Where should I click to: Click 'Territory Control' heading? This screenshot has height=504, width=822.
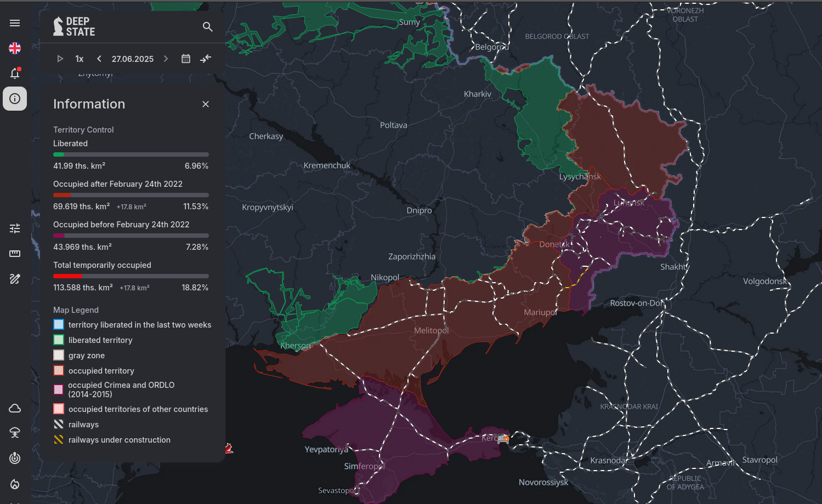[x=83, y=130]
